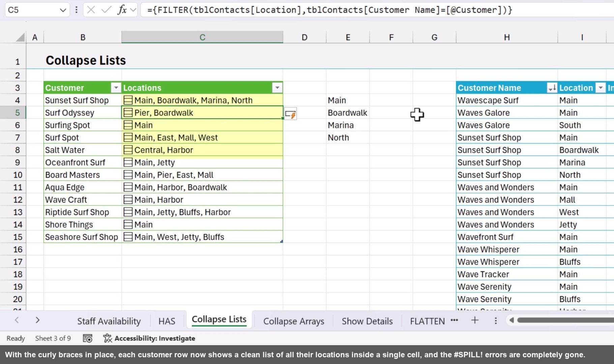Select column C header

(202, 37)
